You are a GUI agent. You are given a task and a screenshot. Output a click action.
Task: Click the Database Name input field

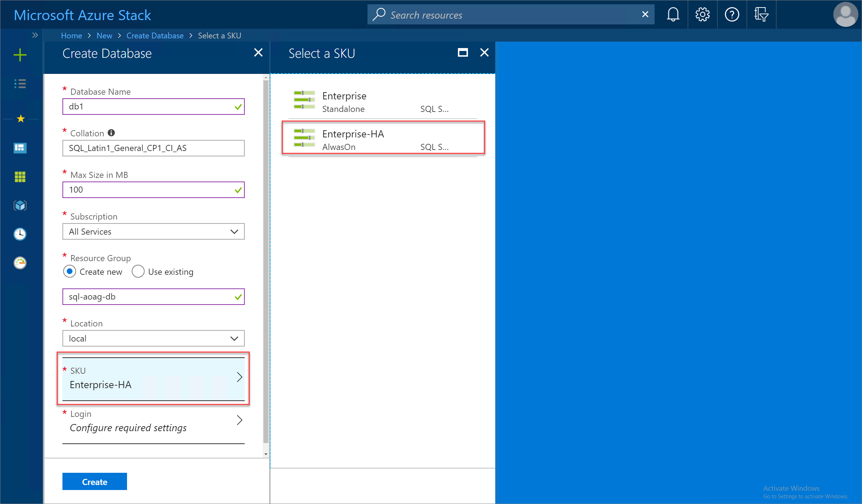click(153, 107)
